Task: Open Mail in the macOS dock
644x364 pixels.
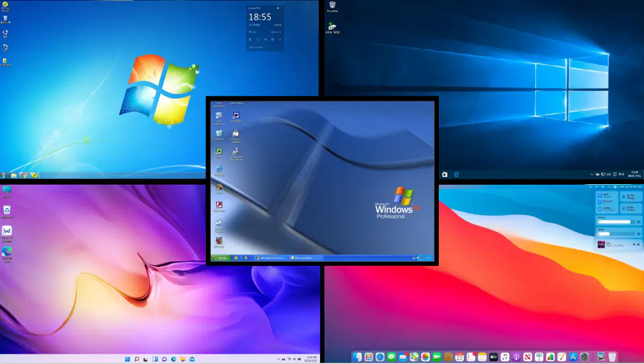Action: [403, 357]
